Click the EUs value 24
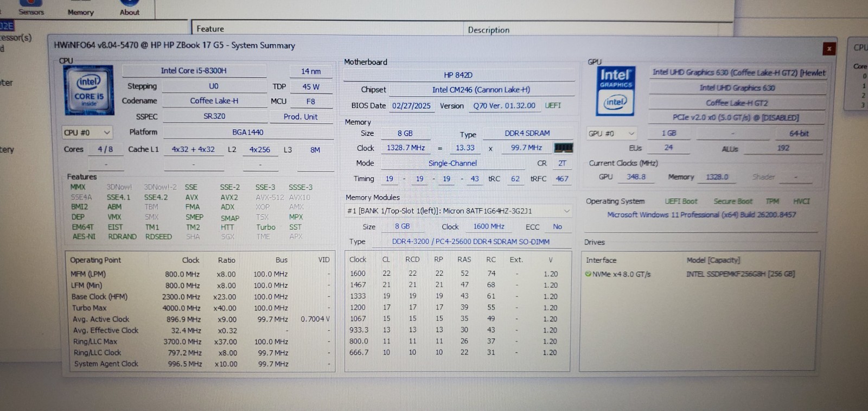Image resolution: width=868 pixels, height=411 pixels. click(668, 148)
